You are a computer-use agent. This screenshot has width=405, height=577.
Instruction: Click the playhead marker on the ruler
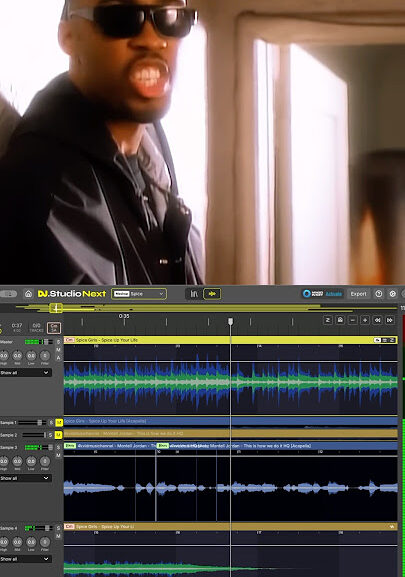[230, 322]
